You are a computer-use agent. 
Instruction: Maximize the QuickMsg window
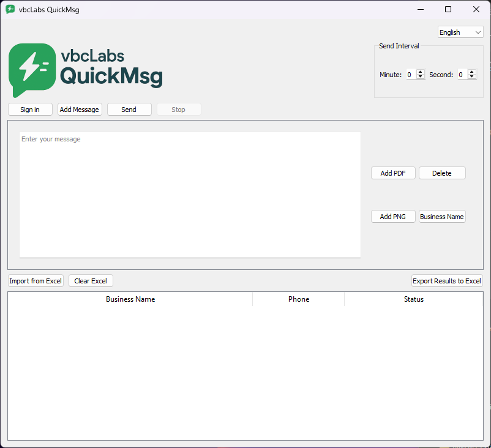448,9
